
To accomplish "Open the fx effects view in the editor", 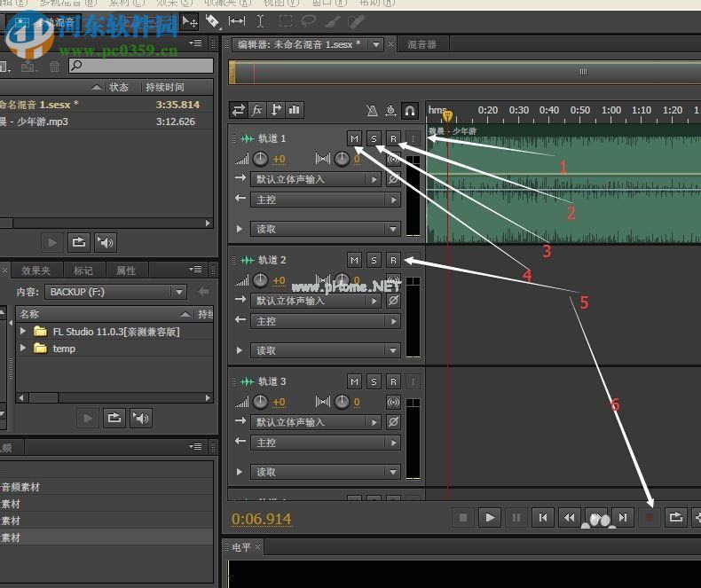I will [257, 110].
